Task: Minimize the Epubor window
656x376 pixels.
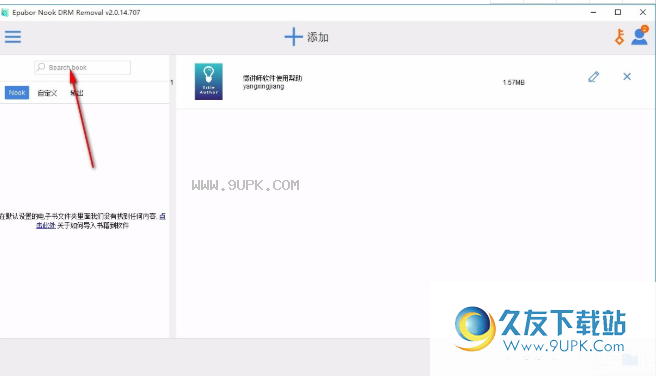Action: click(x=593, y=12)
